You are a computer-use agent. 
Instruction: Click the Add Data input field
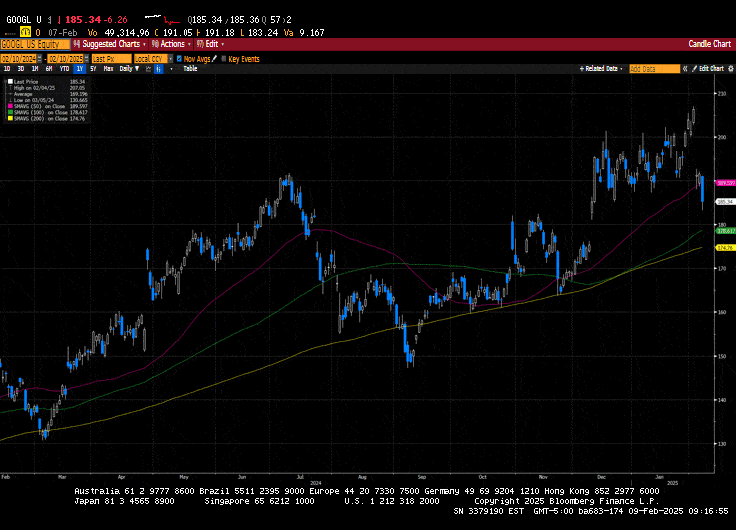[648, 68]
